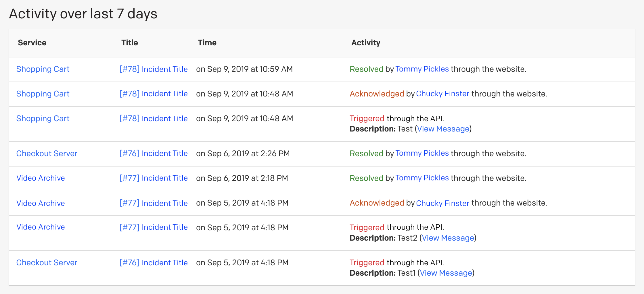Open [#76] Incident Title in Triggered Test1 row

pyautogui.click(x=154, y=263)
